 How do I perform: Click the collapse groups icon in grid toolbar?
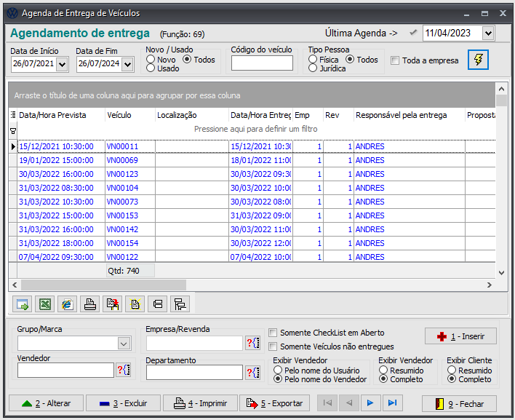point(157,304)
